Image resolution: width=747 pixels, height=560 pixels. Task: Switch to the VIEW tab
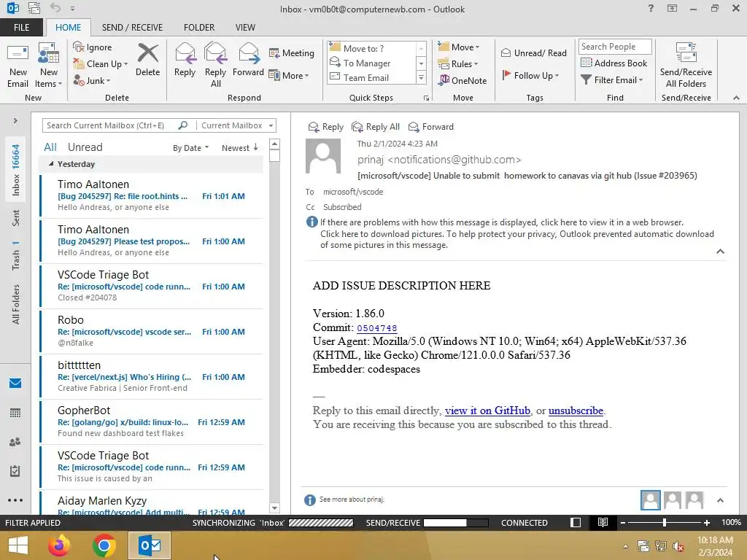click(x=245, y=28)
